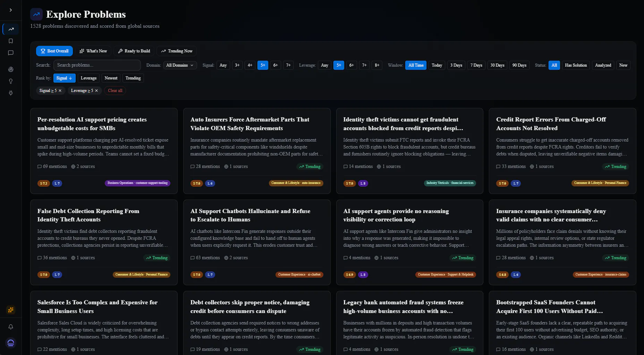Viewport: 644px width, 355px height.
Task: Select the 90 Days window filter
Action: (x=519, y=65)
